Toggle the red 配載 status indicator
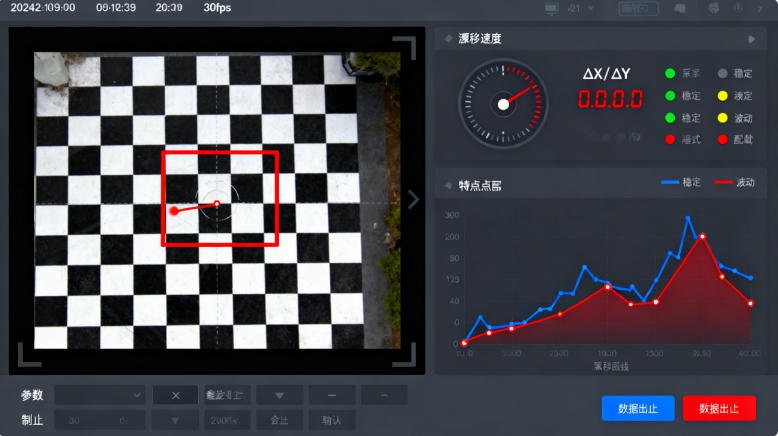This screenshot has height=436, width=778. 722,139
